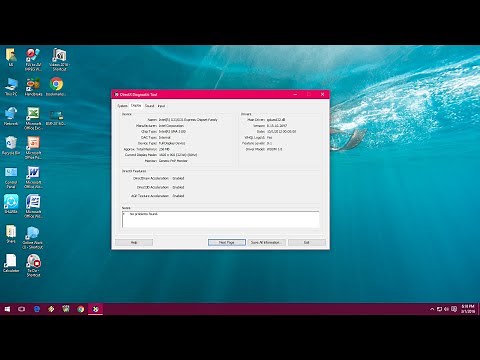Select the Microsoft Office Word shortcut with W icon
The width and height of the screenshot is (480, 360).
coord(33,177)
